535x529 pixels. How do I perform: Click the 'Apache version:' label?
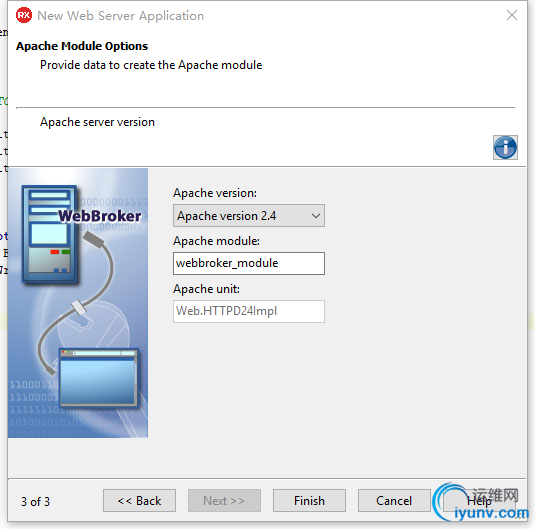click(x=215, y=193)
